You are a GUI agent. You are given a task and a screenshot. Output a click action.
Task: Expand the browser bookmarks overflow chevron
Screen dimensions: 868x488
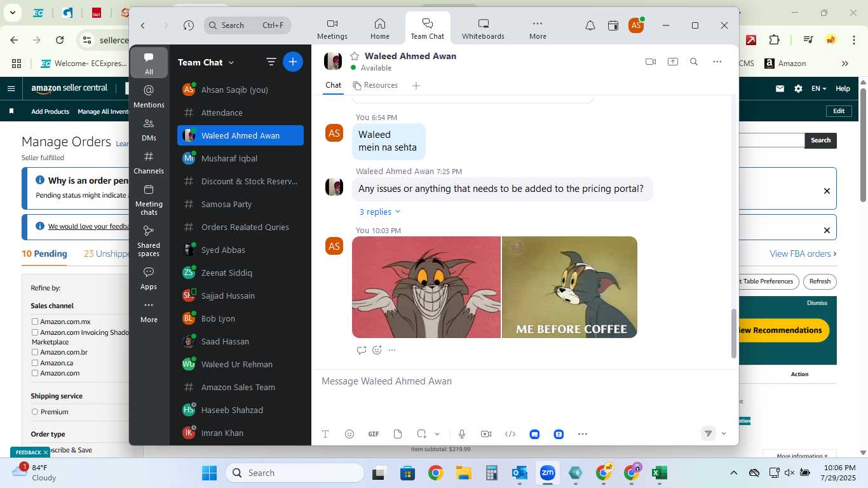[x=845, y=64]
